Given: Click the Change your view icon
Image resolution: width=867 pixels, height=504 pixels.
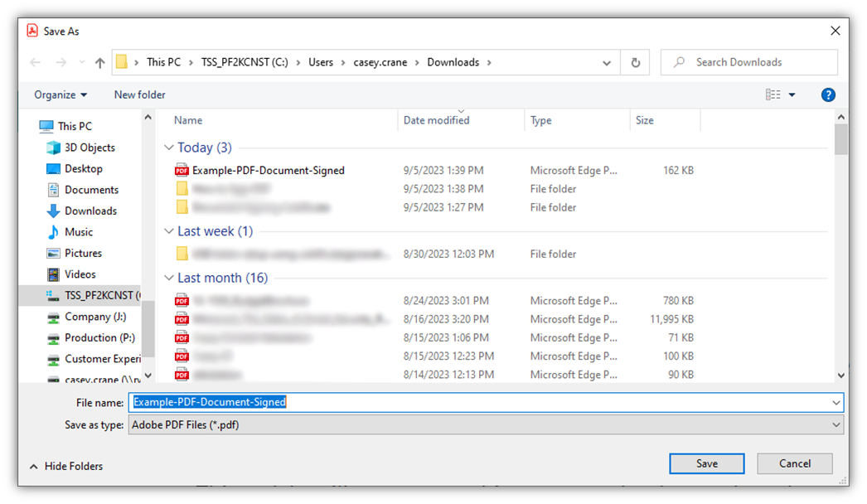Looking at the screenshot, I should click(773, 95).
